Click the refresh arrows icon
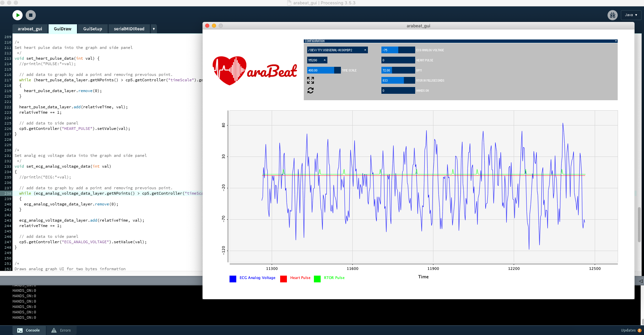The width and height of the screenshot is (644, 335). [311, 90]
